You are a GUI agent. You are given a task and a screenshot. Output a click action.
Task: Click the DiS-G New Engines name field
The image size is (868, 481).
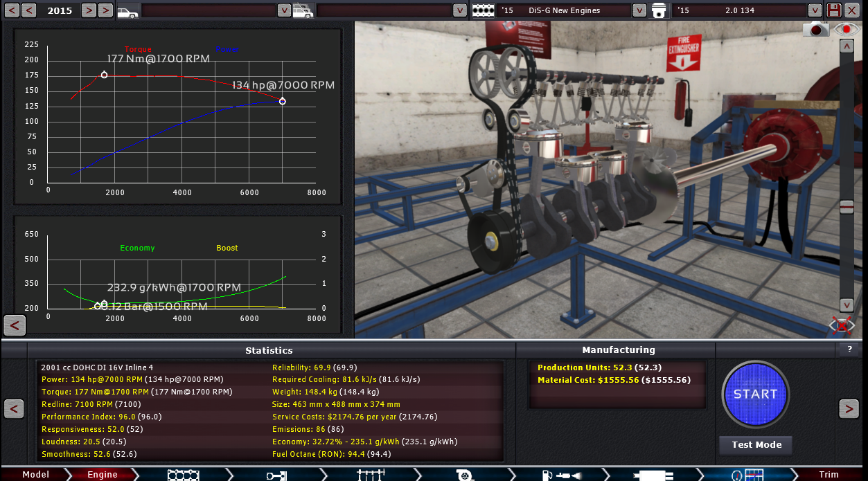564,10
